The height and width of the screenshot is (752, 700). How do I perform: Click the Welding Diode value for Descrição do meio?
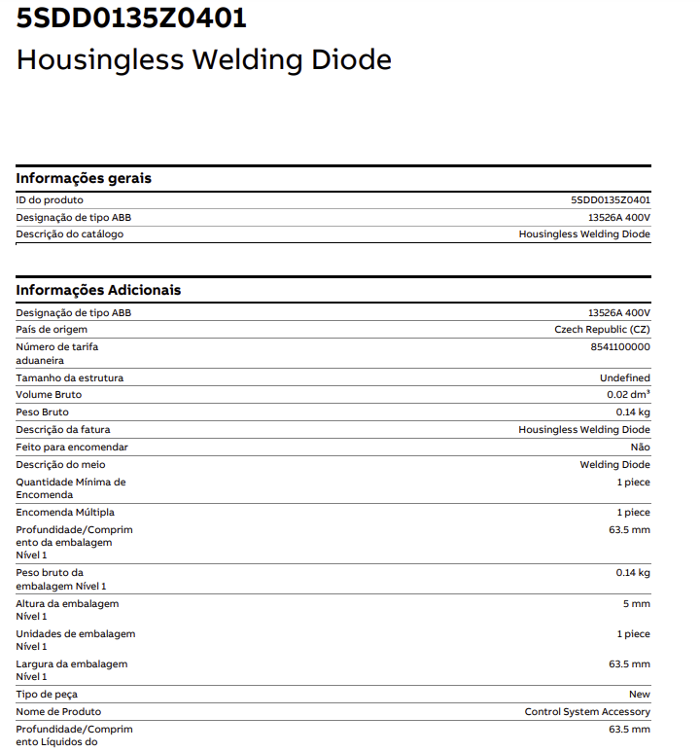[x=614, y=465]
